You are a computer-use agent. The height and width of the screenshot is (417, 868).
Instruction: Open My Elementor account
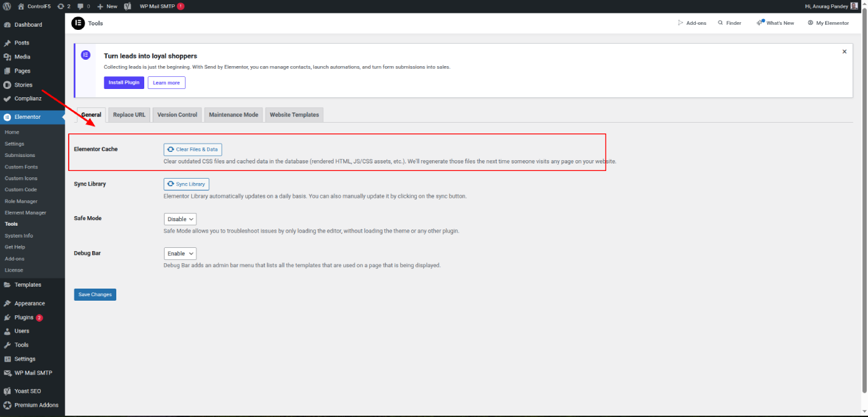tap(828, 23)
